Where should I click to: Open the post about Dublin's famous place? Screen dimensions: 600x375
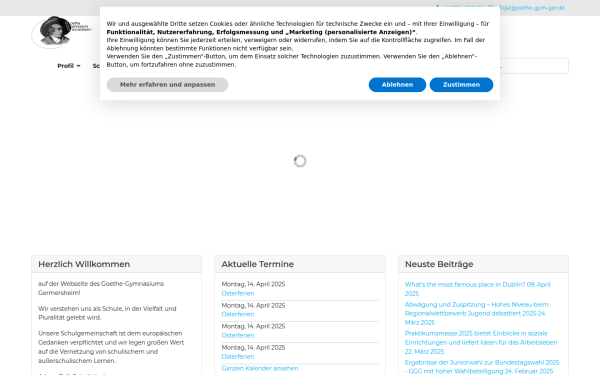pos(478,289)
